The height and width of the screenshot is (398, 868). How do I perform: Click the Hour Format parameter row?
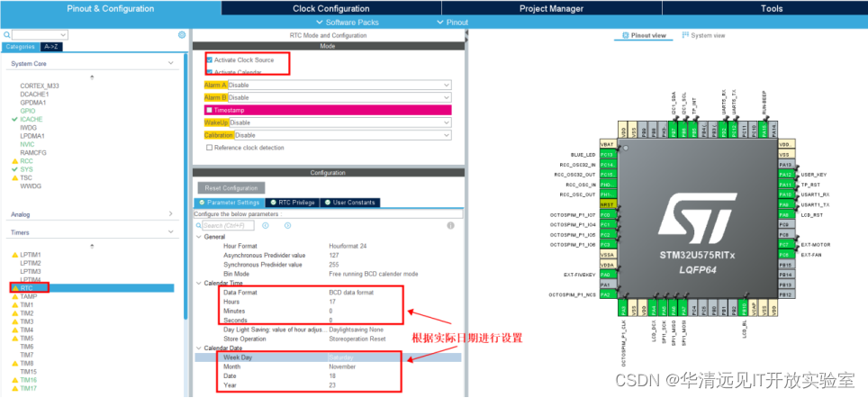[328, 246]
